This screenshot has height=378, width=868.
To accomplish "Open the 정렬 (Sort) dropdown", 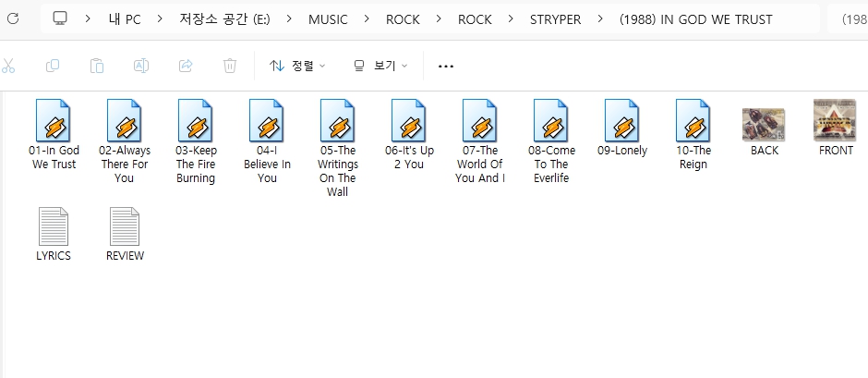I will 296,66.
